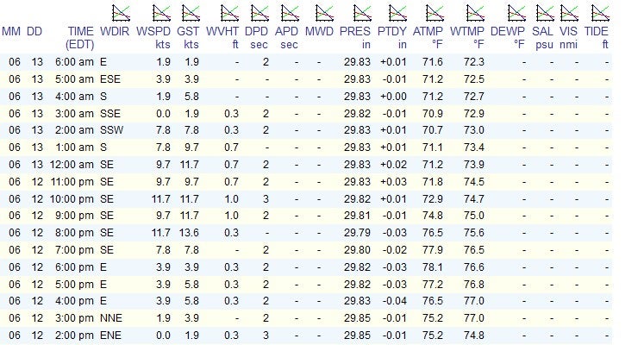Open the plot icon above WTMP
Screen dimensions: 644x345
click(x=476, y=13)
